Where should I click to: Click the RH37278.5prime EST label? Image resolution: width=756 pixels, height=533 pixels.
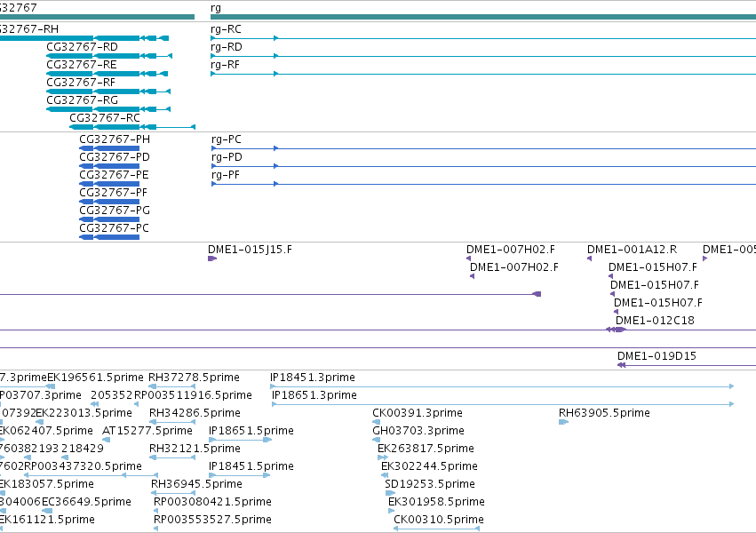(x=194, y=378)
